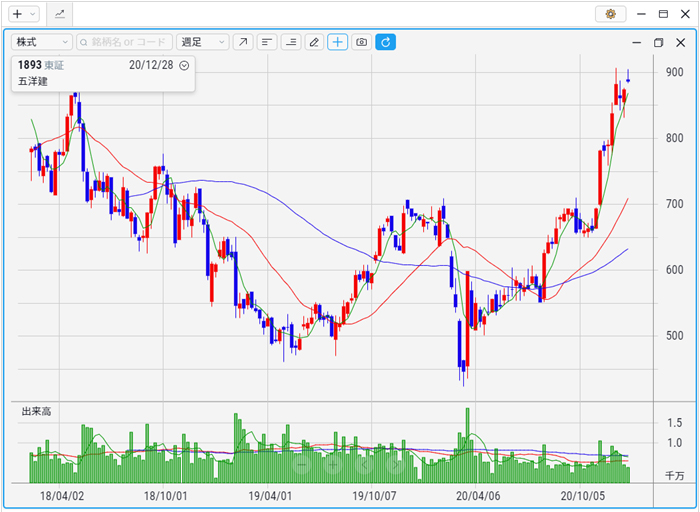The image size is (700, 512).
Task: Select the right-aligned lines tool icon
Action: tap(291, 42)
